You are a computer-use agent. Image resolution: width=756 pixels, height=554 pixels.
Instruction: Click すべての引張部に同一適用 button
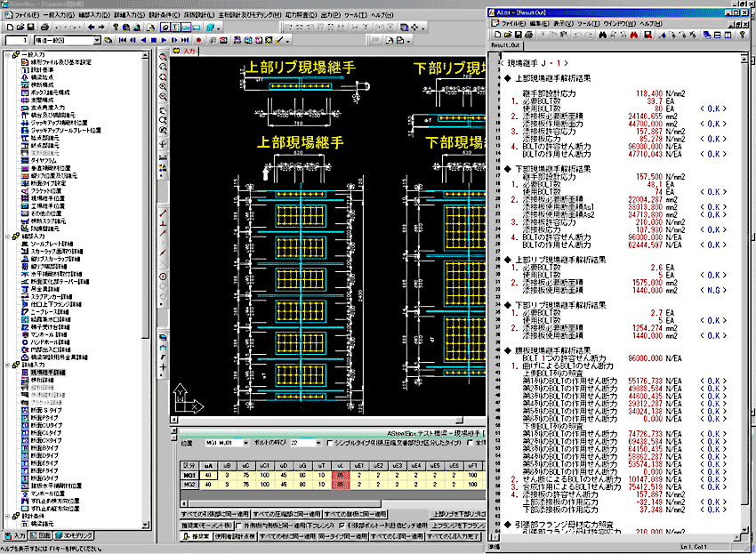pyautogui.click(x=215, y=515)
